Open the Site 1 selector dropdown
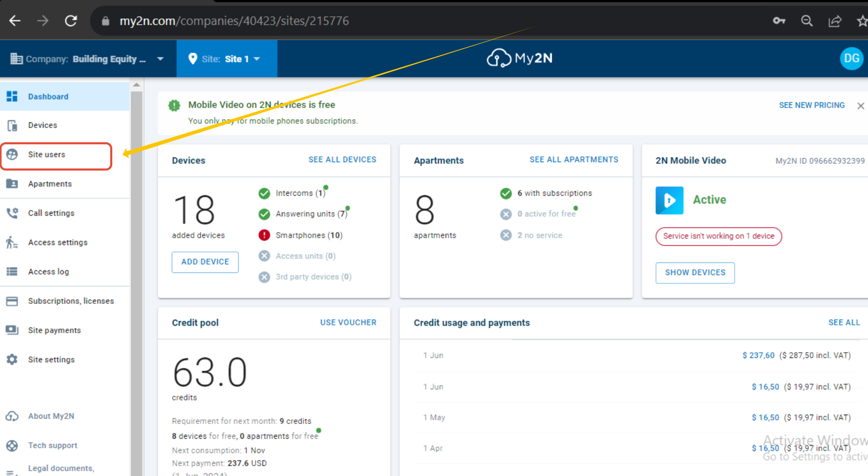The width and height of the screenshot is (868, 476). tap(227, 59)
